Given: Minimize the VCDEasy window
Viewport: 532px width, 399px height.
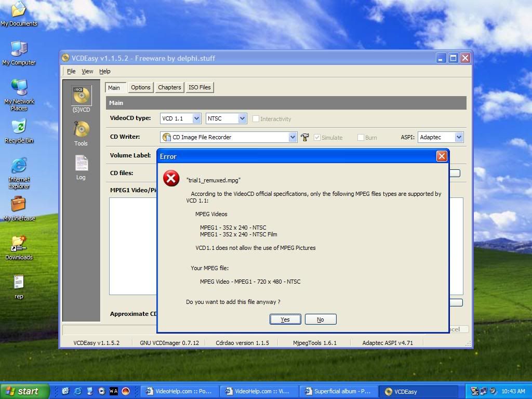Looking at the screenshot, I should point(441,58).
